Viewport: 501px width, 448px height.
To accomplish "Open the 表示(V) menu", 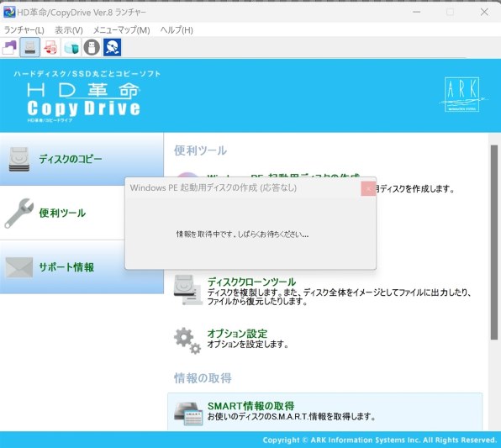I will [x=69, y=30].
